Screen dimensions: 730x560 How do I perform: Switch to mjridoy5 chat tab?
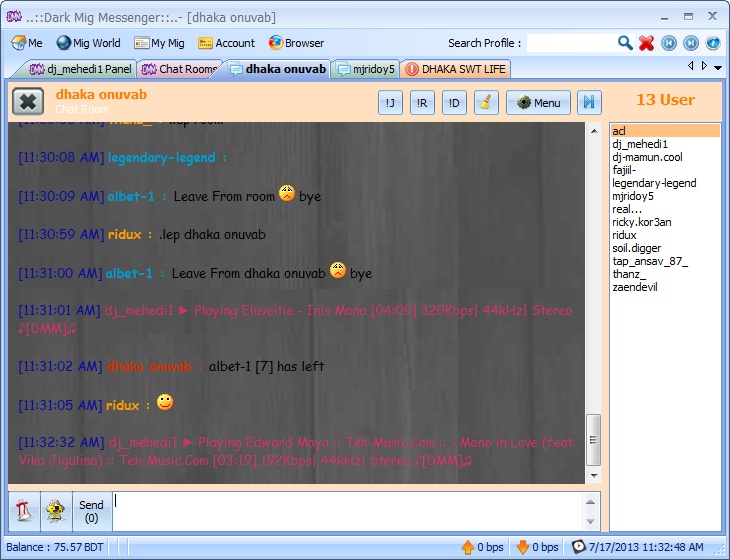pos(366,69)
